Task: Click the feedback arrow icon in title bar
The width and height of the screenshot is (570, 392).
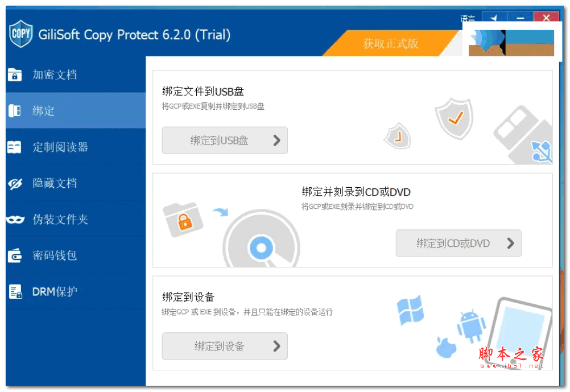Action: click(x=494, y=18)
